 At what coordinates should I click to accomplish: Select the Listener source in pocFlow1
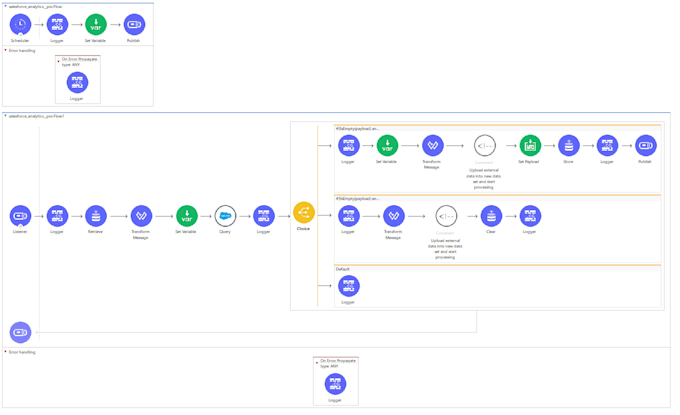coord(20,216)
